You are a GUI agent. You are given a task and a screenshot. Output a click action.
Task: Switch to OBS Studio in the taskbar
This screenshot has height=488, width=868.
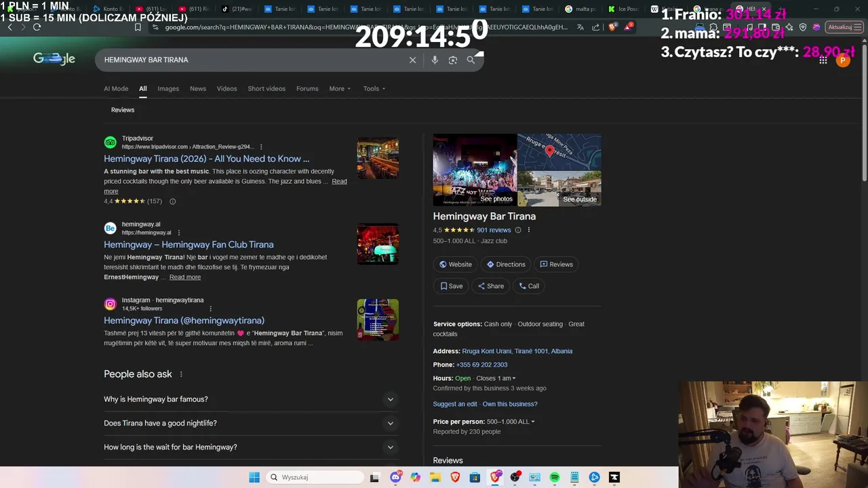click(x=515, y=477)
